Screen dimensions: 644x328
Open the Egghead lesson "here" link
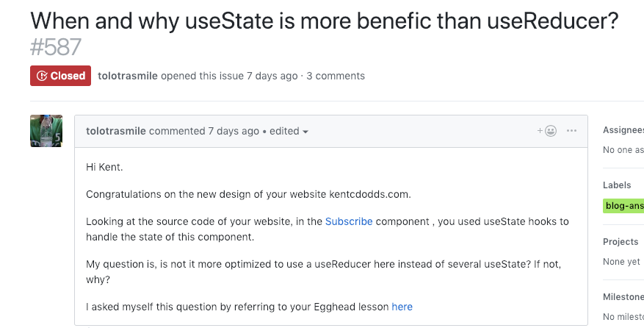tap(402, 307)
